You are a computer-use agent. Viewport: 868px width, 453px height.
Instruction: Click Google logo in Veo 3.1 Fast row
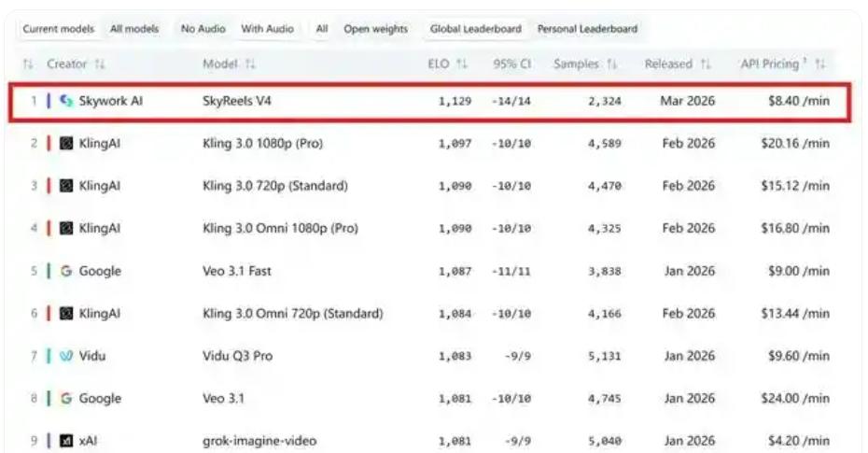point(66,271)
